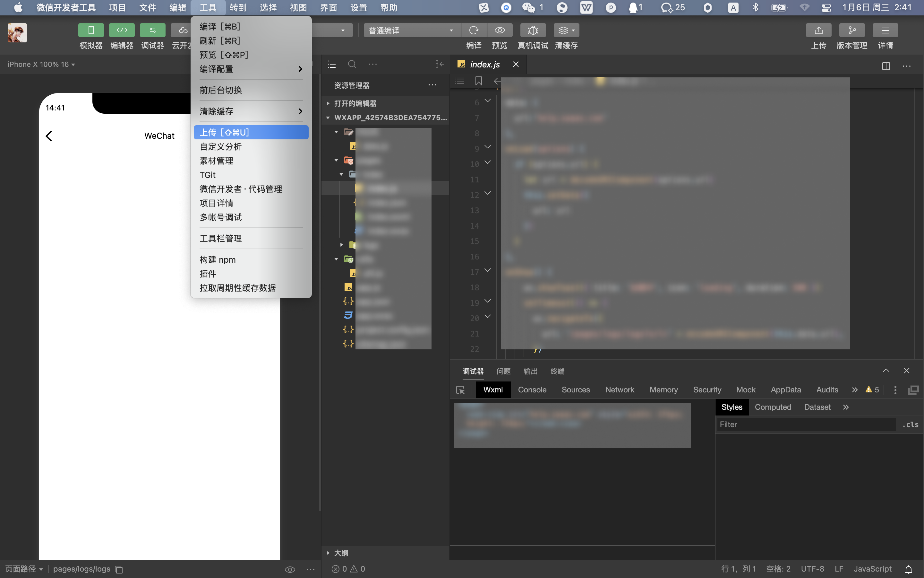Image resolution: width=924 pixels, height=578 pixels.
Task: Fold code at line 12 chevron
Action: tap(488, 193)
